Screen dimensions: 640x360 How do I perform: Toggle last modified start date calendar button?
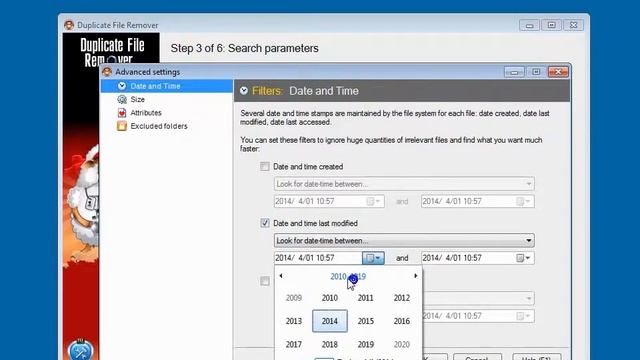click(373, 258)
